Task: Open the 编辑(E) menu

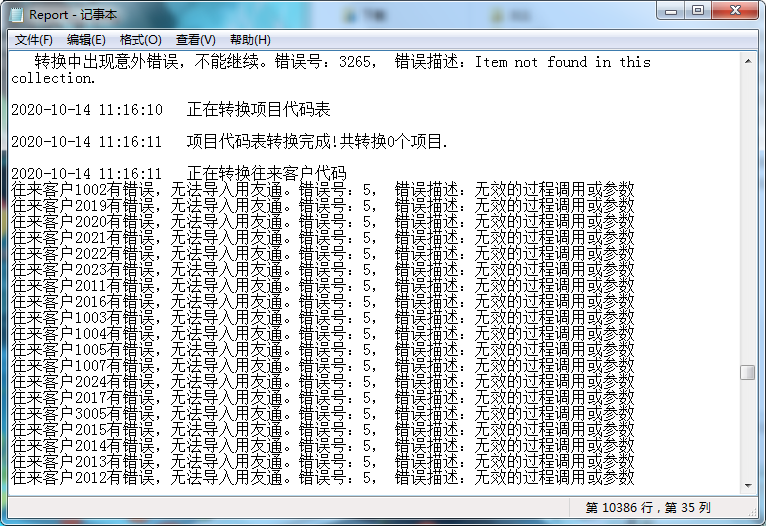Action: (x=86, y=40)
